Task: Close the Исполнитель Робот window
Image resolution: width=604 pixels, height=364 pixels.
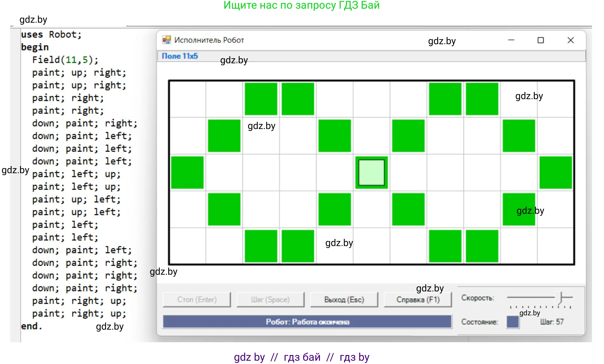Action: click(x=570, y=40)
